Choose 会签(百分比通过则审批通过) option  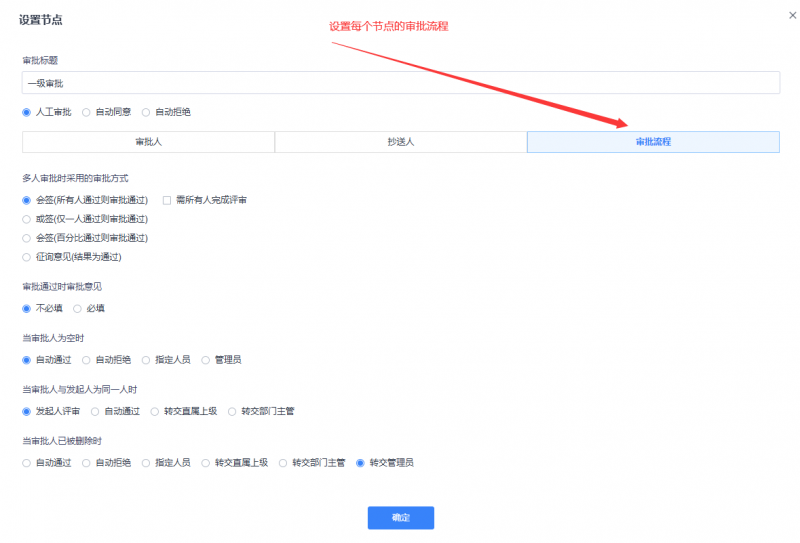click(x=27, y=238)
